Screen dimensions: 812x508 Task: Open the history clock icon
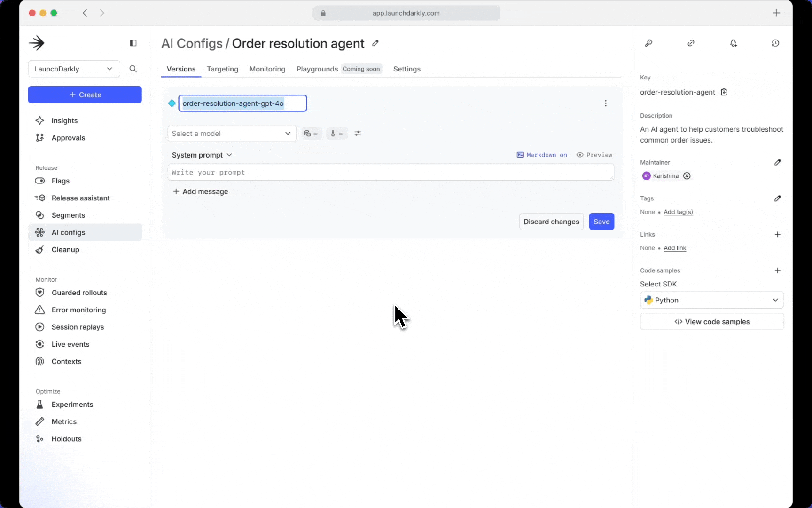[x=776, y=43]
